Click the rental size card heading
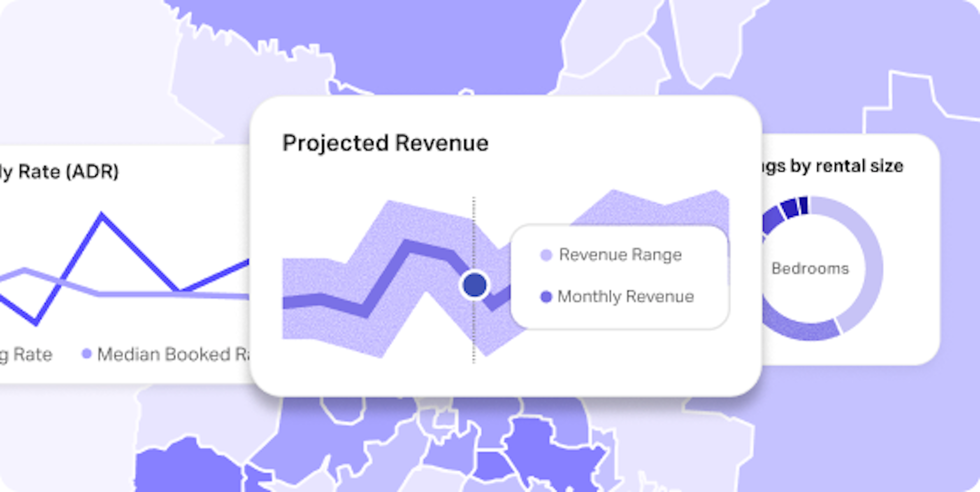 [x=832, y=166]
